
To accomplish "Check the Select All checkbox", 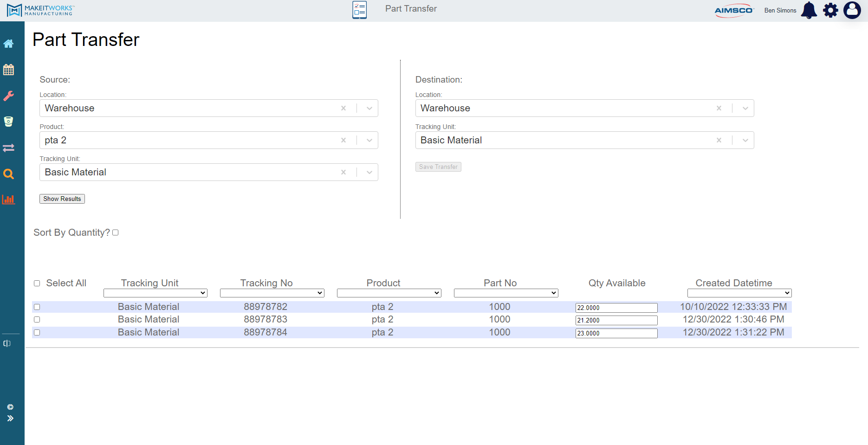I will point(37,283).
